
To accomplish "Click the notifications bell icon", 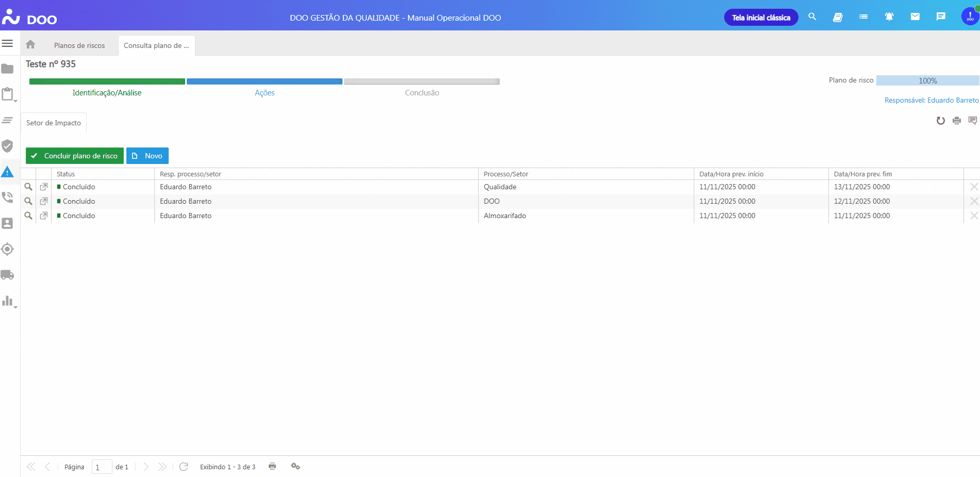I will 889,17.
